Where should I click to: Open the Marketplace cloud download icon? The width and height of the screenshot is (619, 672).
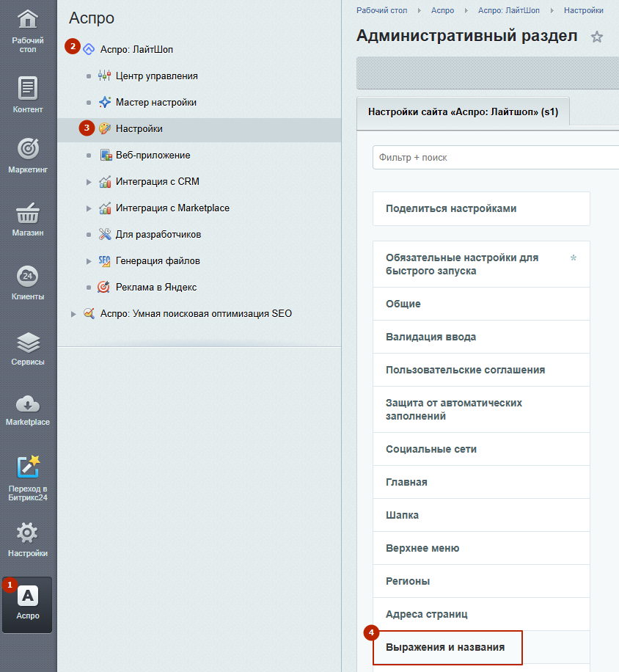(x=27, y=403)
